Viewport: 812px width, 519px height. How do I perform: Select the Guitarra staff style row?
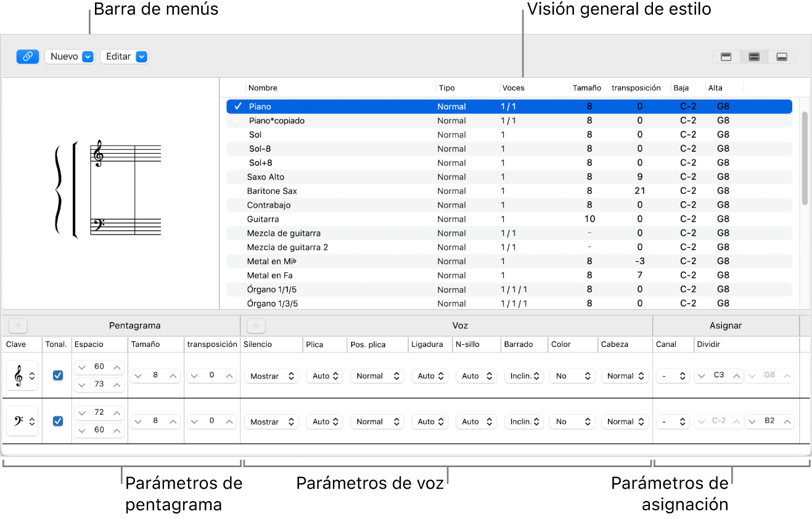263,219
